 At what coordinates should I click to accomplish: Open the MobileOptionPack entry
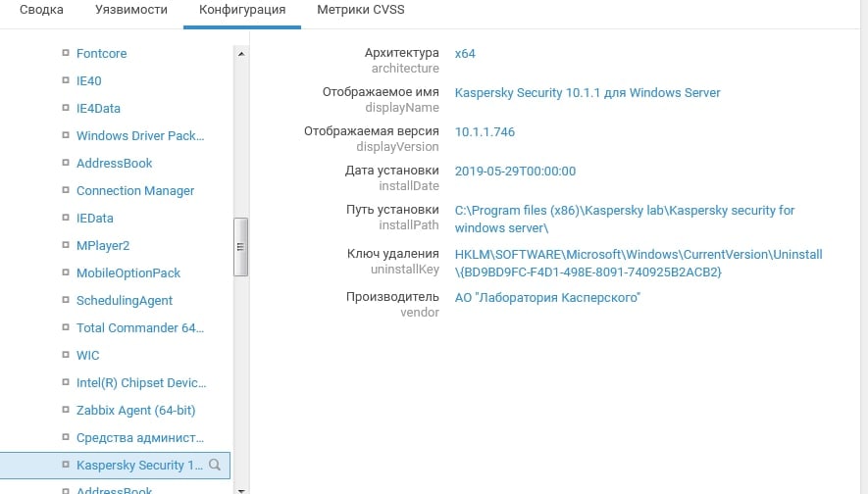(128, 272)
